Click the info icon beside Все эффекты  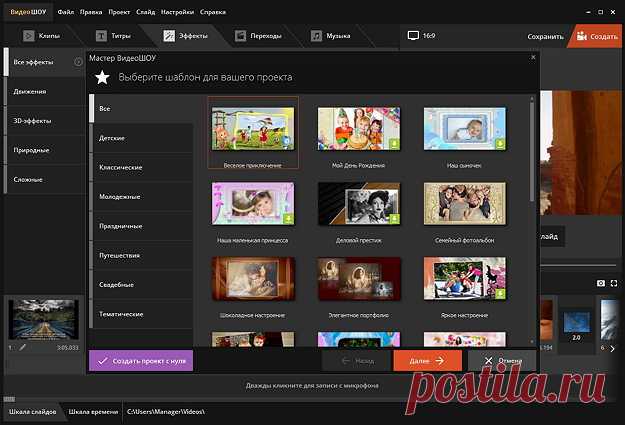click(78, 62)
